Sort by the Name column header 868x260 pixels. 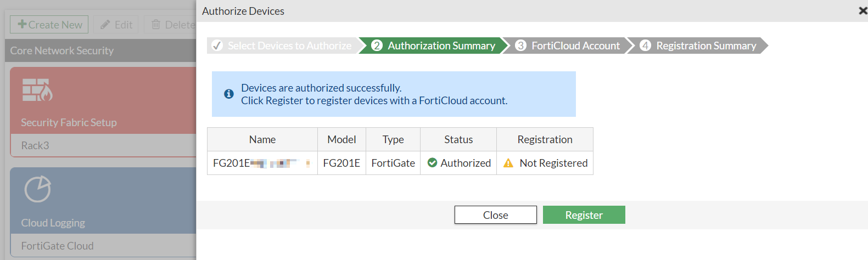[x=262, y=139]
